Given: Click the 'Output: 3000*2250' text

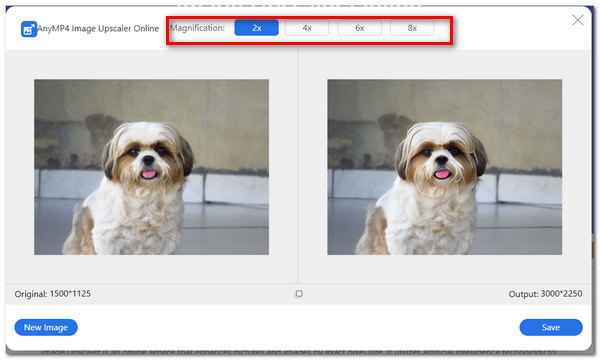Looking at the screenshot, I should [545, 294].
